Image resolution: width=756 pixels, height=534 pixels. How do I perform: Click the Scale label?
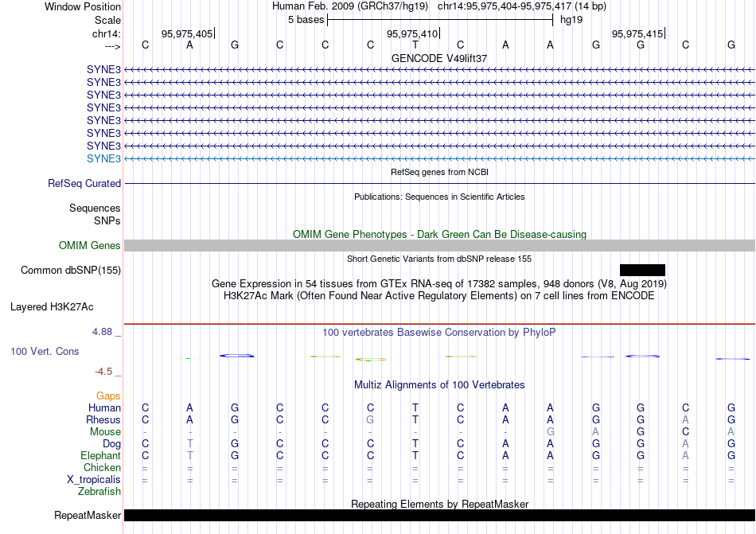(107, 20)
